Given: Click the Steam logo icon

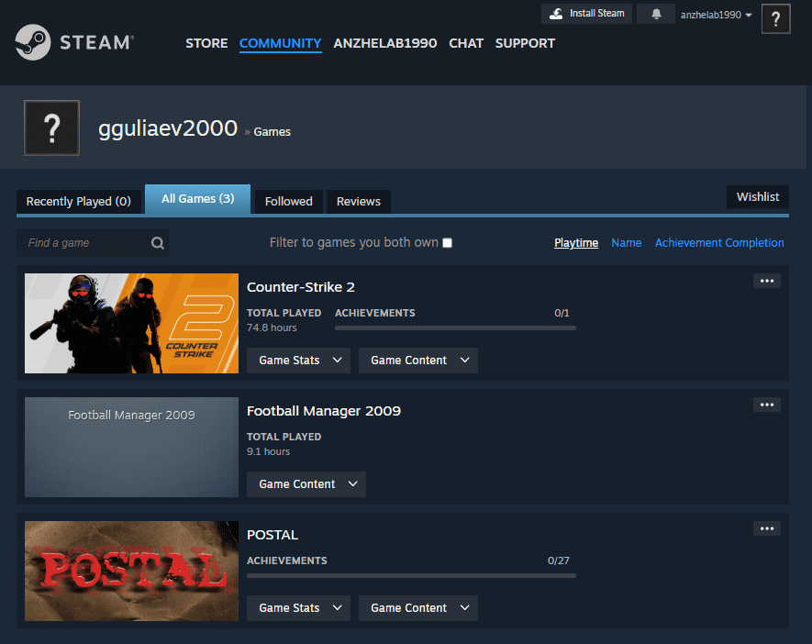Looking at the screenshot, I should pos(33,42).
